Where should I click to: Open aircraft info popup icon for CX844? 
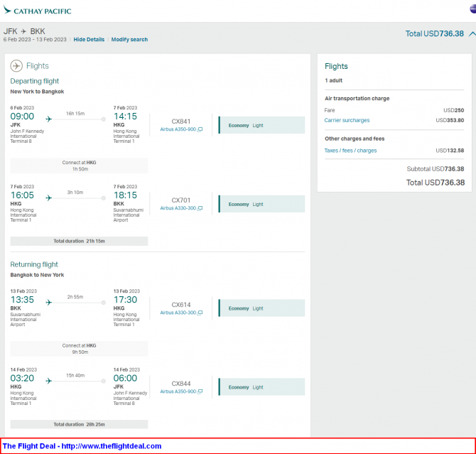tap(200, 391)
